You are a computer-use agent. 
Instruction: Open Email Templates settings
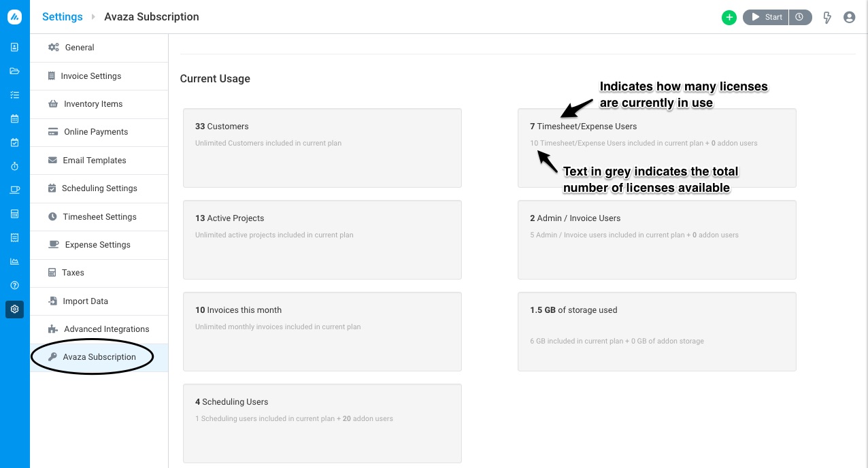[99, 161]
